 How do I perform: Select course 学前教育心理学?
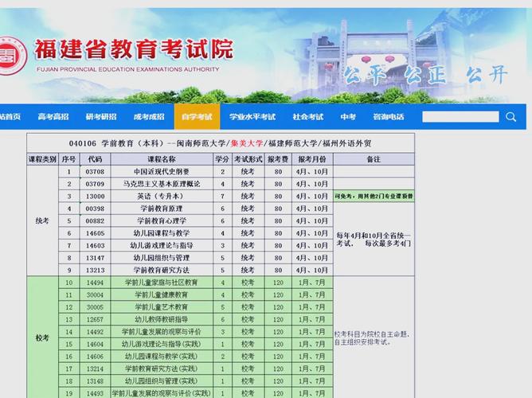(162, 221)
